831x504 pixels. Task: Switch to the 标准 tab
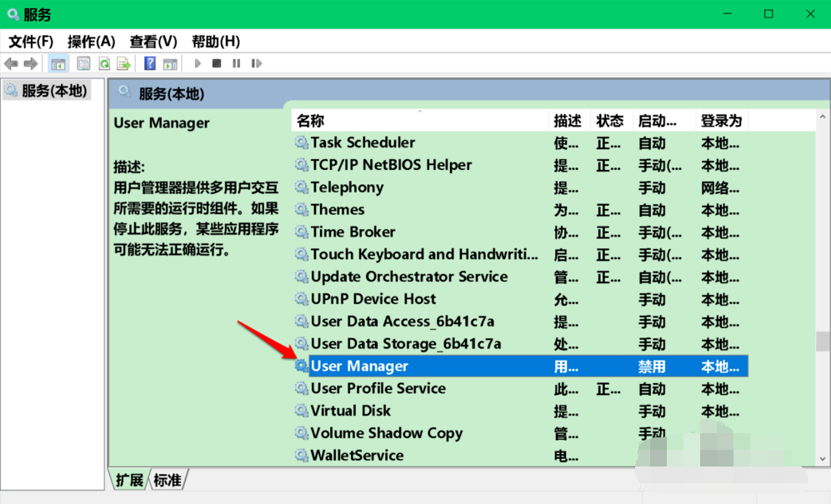tap(168, 480)
